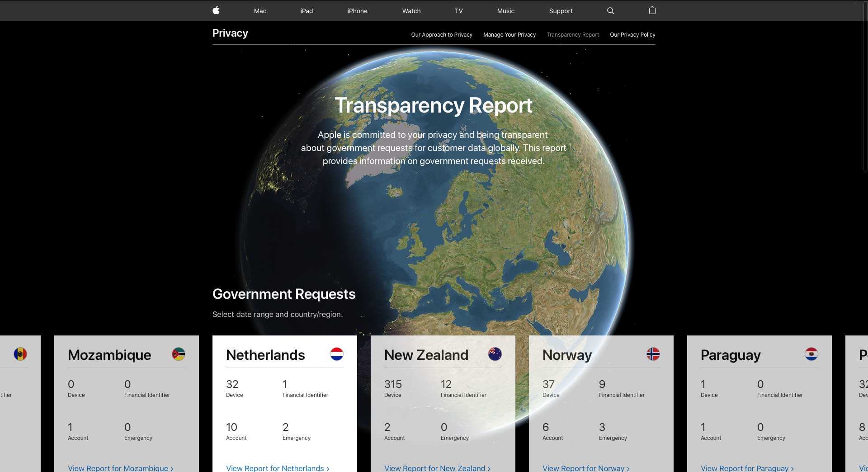Image resolution: width=868 pixels, height=472 pixels.
Task: Open Our Privacy Policy tab
Action: click(632, 35)
